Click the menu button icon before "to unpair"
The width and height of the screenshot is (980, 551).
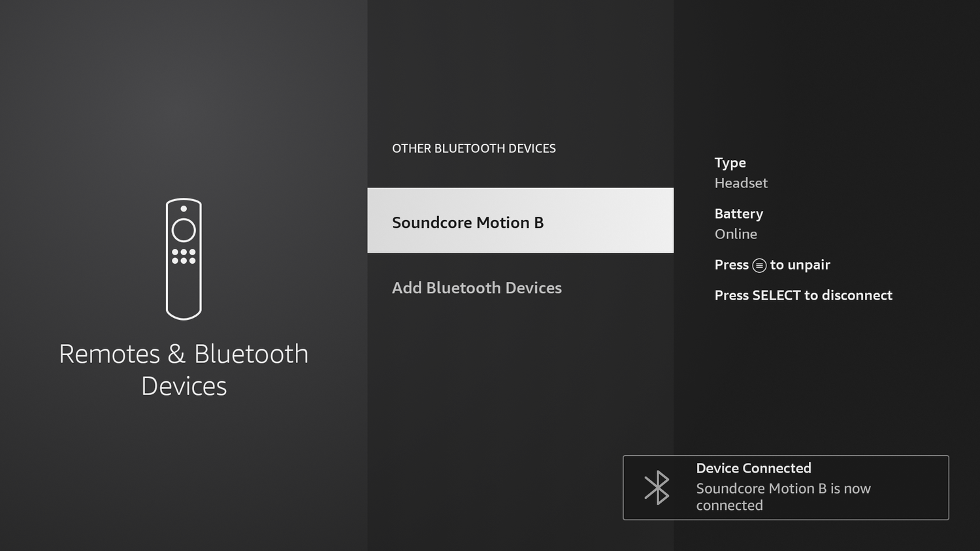759,265
